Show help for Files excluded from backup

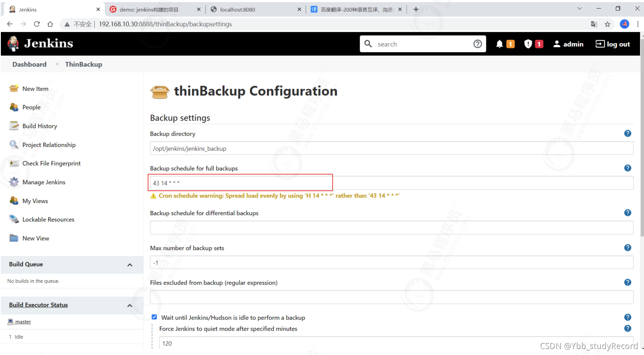(x=628, y=282)
